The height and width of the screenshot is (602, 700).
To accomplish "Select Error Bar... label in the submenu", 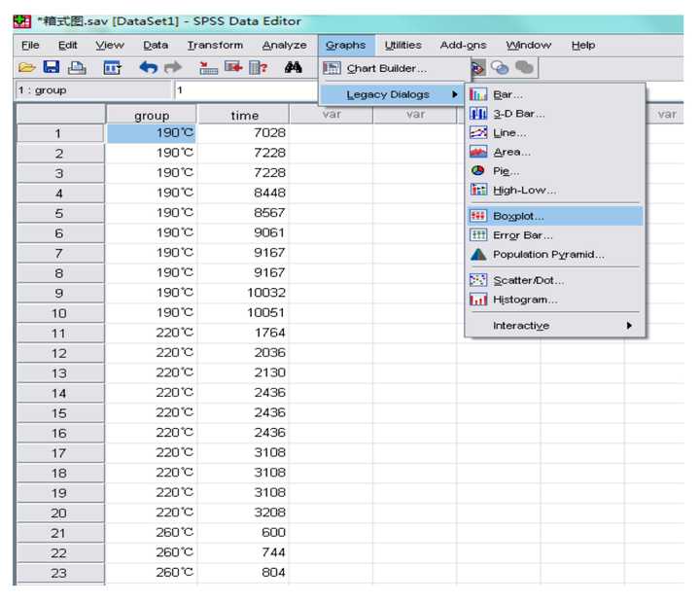I will 523,235.
